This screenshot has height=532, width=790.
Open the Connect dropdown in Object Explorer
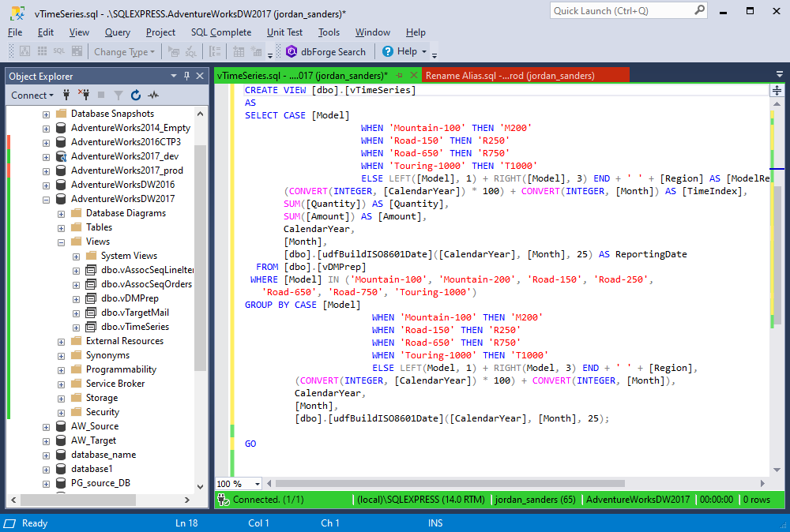(32, 96)
